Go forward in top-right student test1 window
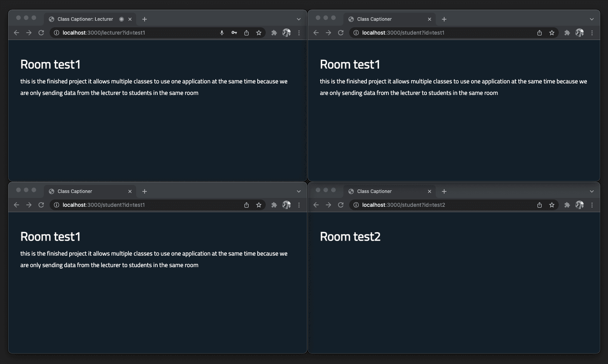Viewport: 608px width, 364px height. click(x=328, y=33)
